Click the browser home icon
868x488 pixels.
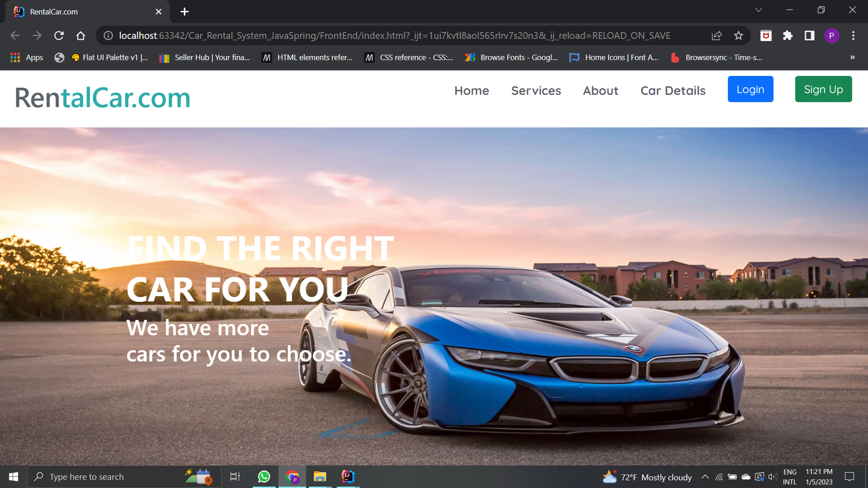point(80,36)
